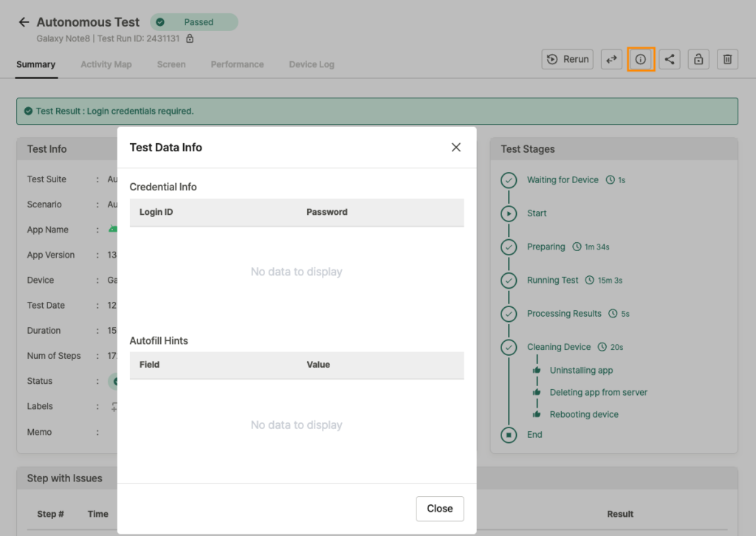Click the Passed status badge

194,22
